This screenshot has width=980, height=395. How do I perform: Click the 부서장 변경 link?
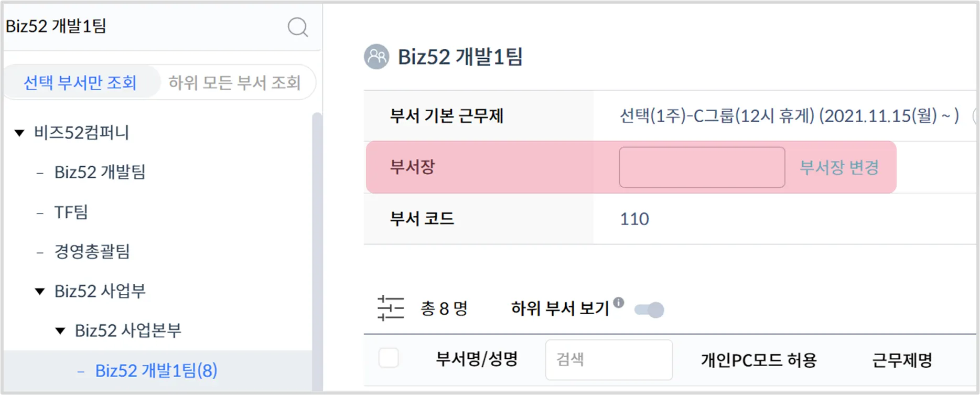coord(839,167)
